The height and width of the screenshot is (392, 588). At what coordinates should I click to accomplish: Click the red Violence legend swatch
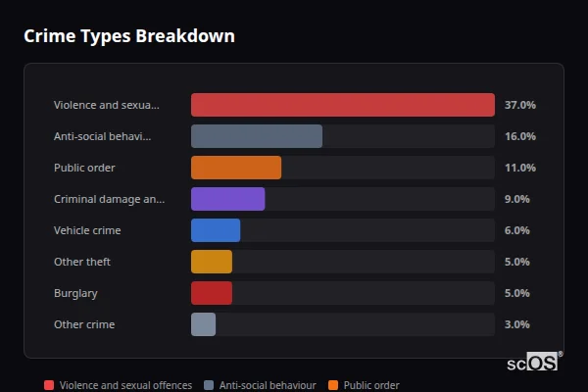(x=49, y=385)
